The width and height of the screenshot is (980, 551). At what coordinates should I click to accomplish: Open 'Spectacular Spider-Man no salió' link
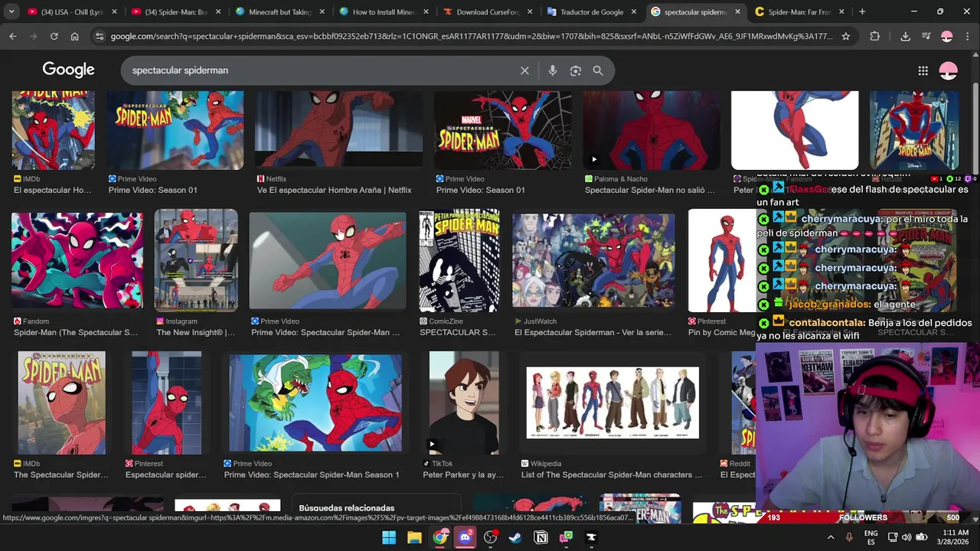coord(650,190)
